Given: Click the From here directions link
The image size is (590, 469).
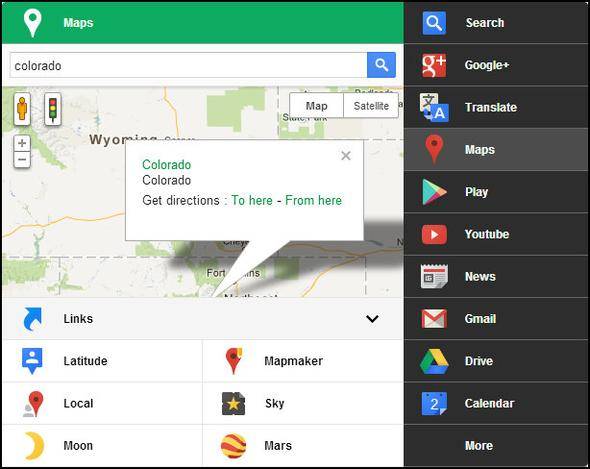Looking at the screenshot, I should pyautogui.click(x=313, y=200).
